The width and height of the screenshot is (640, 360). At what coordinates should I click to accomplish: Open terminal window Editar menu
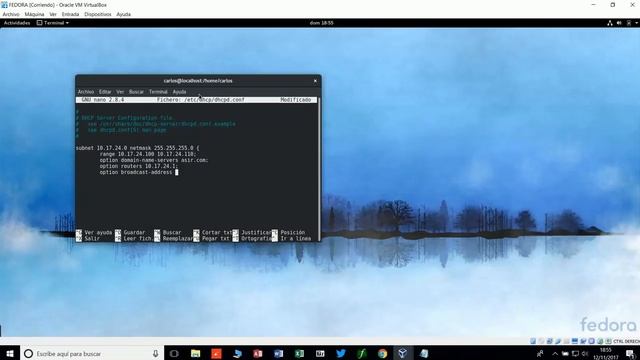(x=105, y=92)
